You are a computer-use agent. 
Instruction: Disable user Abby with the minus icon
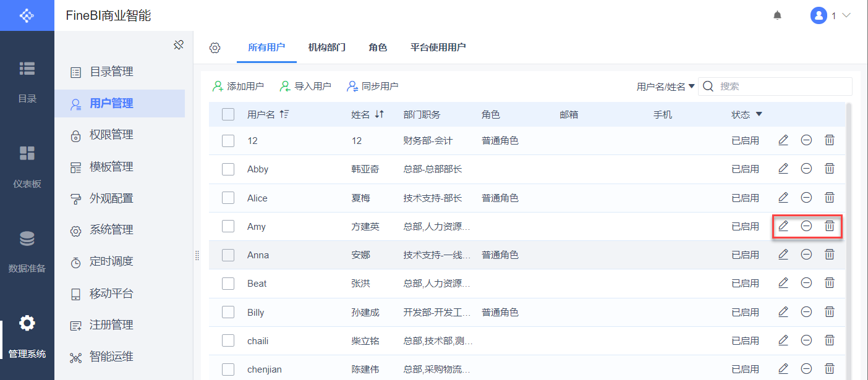(806, 169)
